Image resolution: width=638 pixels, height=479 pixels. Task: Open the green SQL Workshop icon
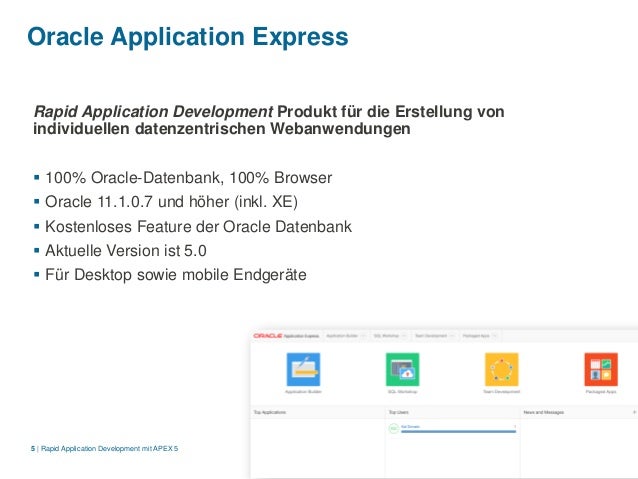point(402,370)
